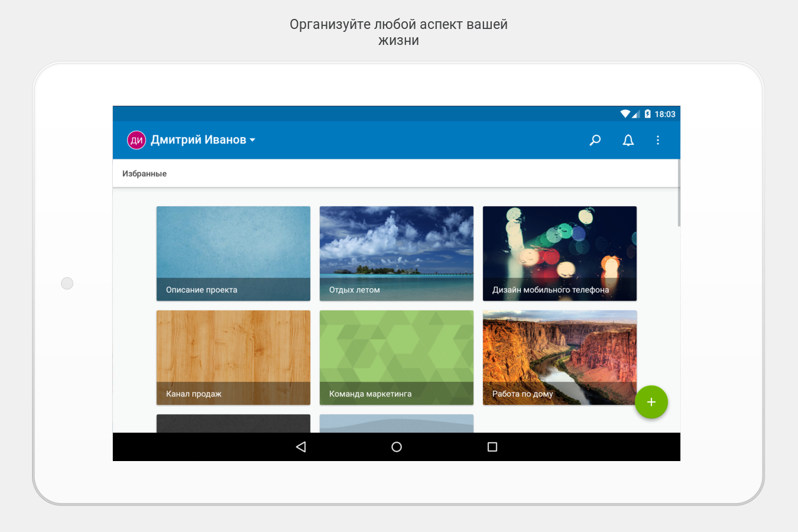The width and height of the screenshot is (798, 532).
Task: Open the search magnifier icon
Action: pyautogui.click(x=595, y=140)
